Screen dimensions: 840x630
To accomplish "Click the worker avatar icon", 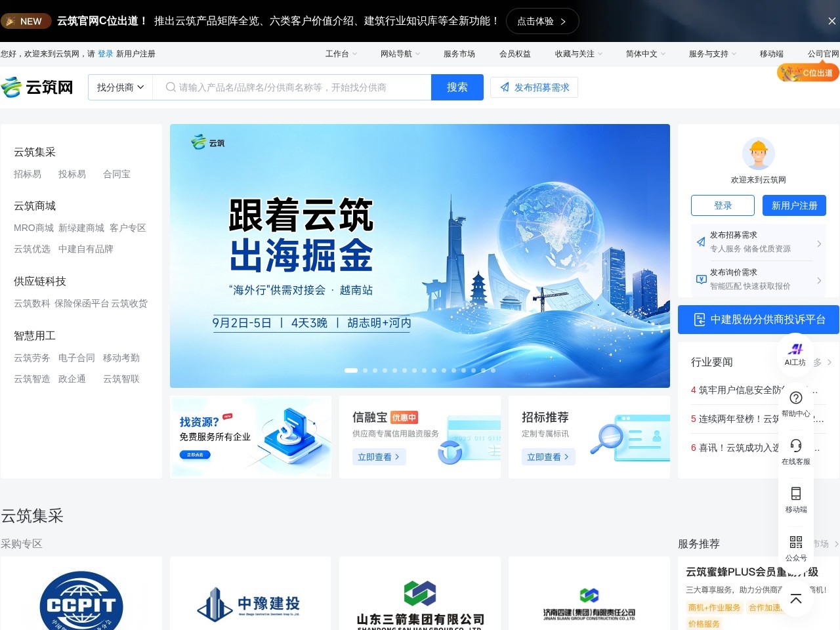I will [759, 154].
